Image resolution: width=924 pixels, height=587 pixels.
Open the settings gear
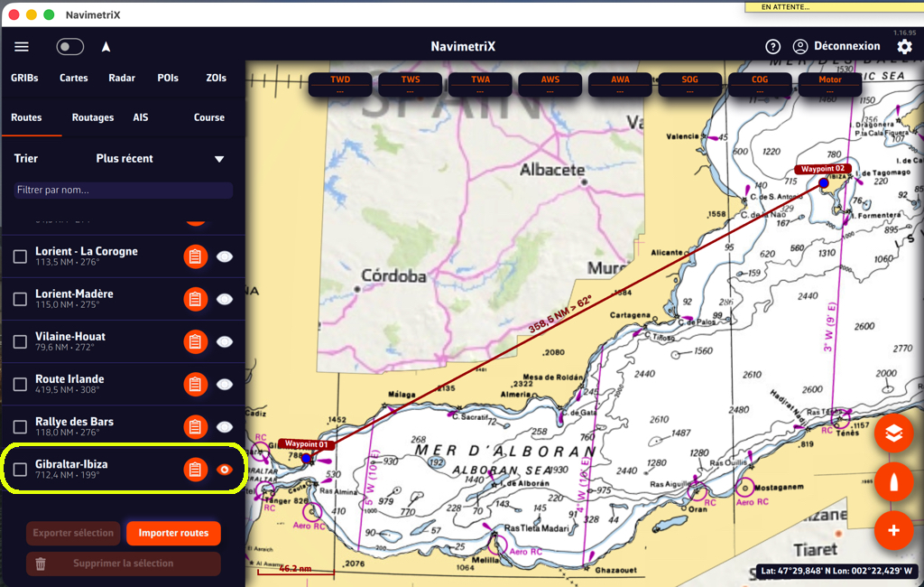(904, 47)
